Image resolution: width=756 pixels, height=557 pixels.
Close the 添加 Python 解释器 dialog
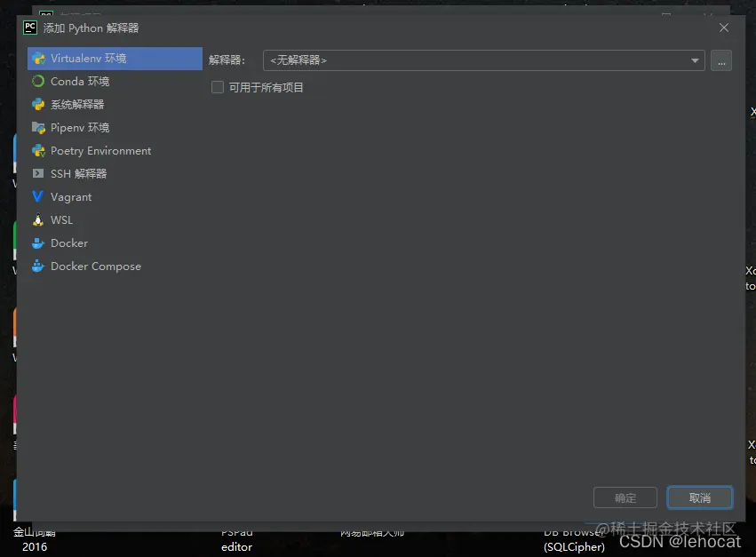(724, 28)
